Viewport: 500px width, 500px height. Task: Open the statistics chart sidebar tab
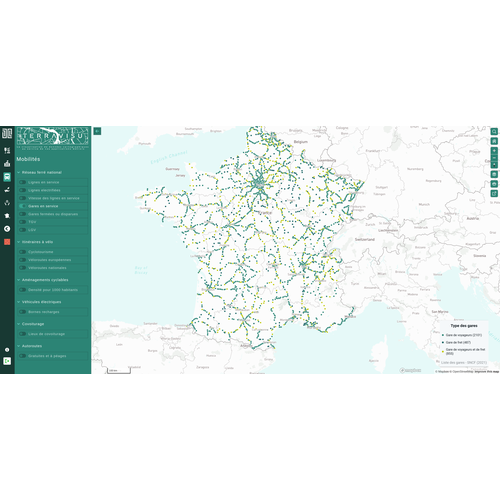(7, 163)
